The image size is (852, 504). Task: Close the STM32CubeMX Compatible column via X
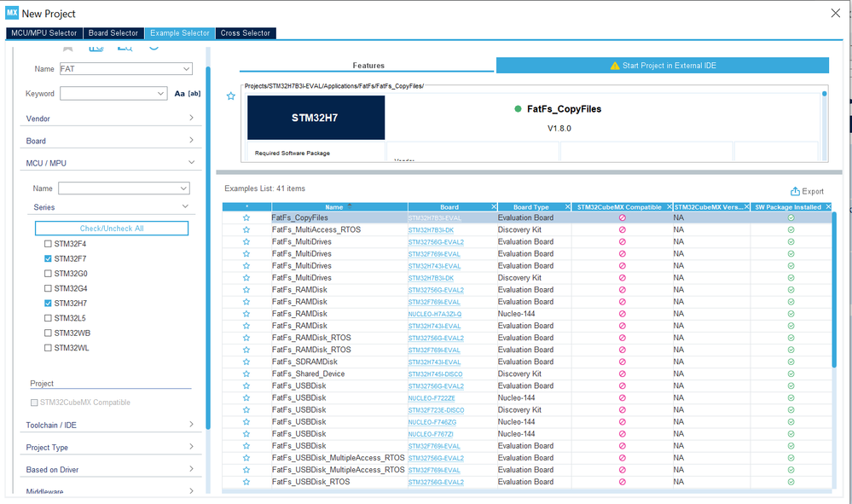[669, 207]
